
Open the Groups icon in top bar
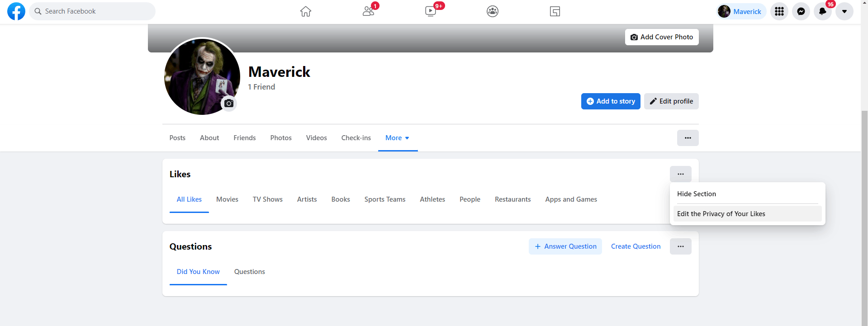coord(493,11)
